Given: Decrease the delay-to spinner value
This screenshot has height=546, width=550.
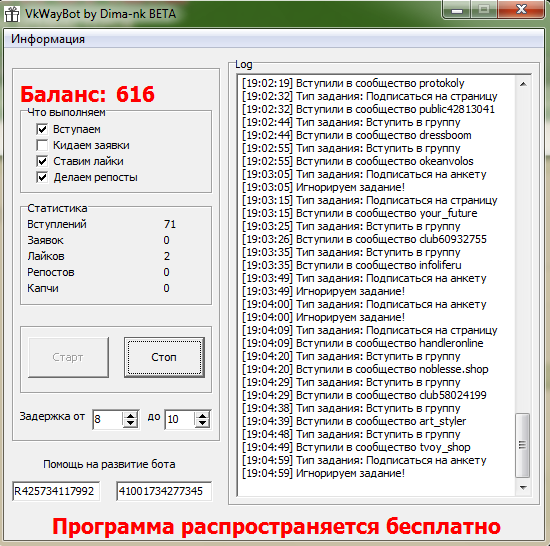Looking at the screenshot, I should point(202,423).
